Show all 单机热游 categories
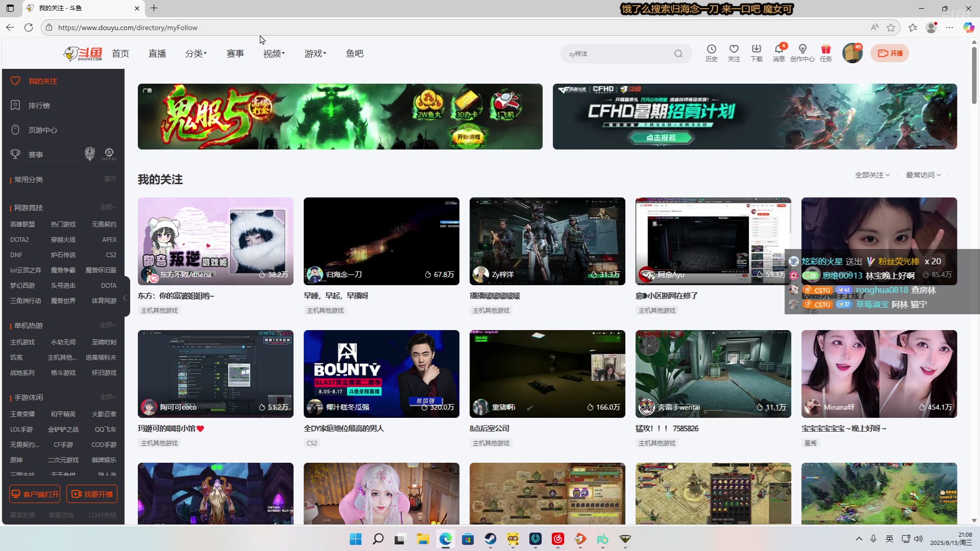This screenshot has height=551, width=980. click(x=108, y=325)
